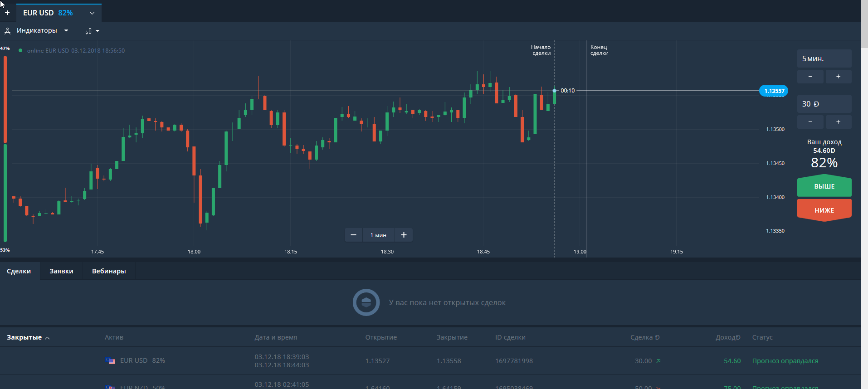The image size is (868, 389).
Task: Focus the 30 Đ investment amount field
Action: (824, 104)
